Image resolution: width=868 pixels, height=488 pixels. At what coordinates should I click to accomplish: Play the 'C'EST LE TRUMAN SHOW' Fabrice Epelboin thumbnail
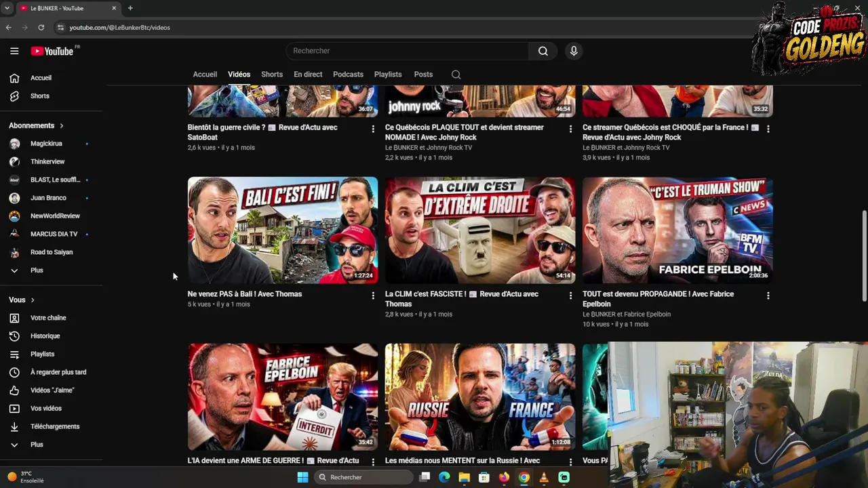tap(677, 230)
